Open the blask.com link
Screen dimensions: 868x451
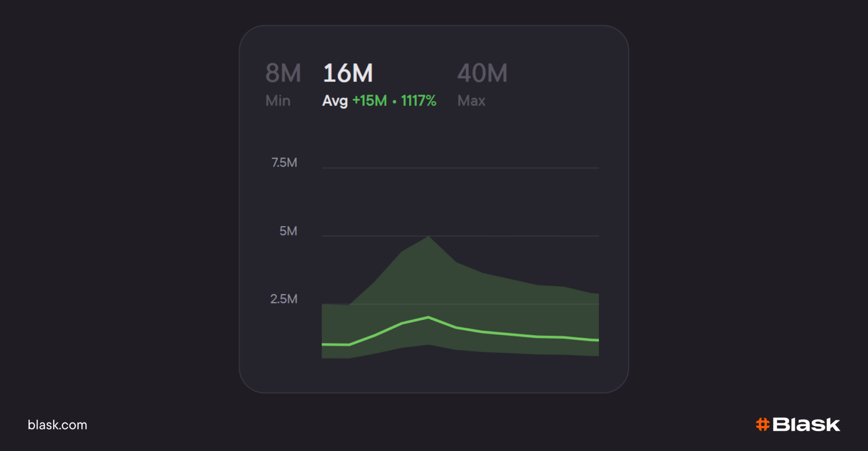tap(57, 425)
